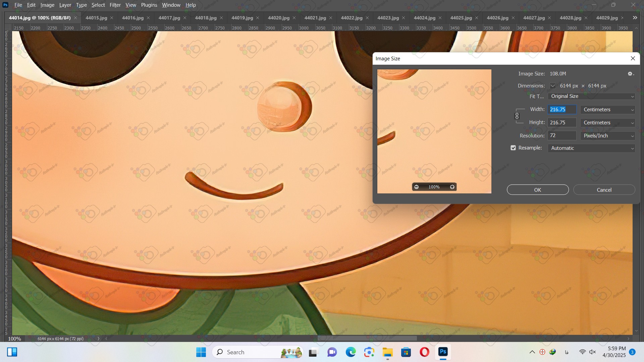Screen dimensions: 644x362
Task: Click the horizontal scrollbar thumb
Action: [x=367, y=339]
